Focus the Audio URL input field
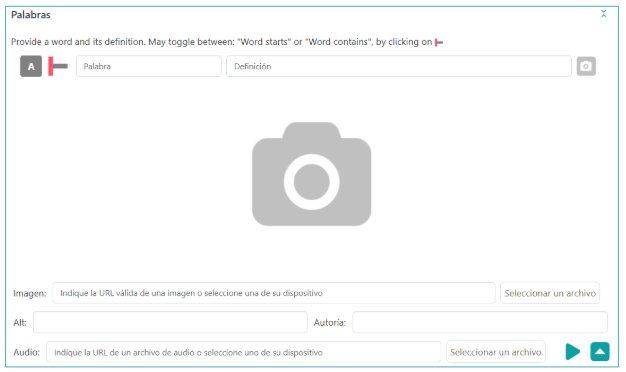The image size is (626, 372). [244, 352]
